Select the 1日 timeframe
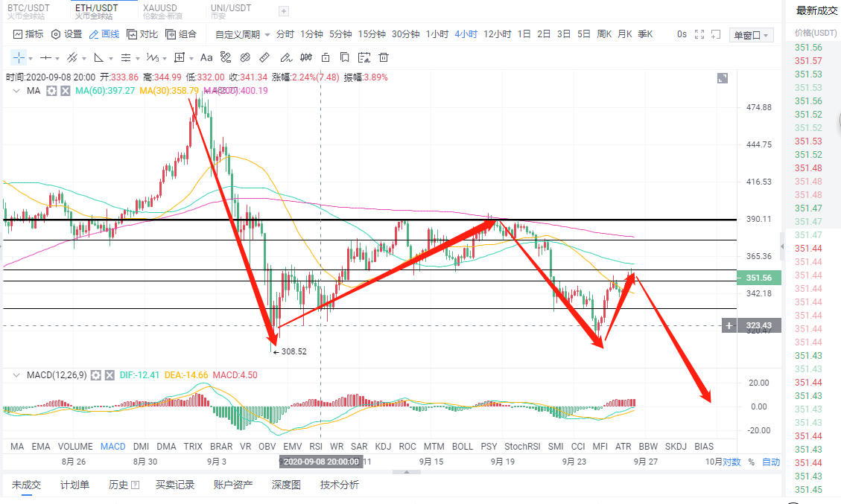The width and height of the screenshot is (841, 504). tap(524, 34)
